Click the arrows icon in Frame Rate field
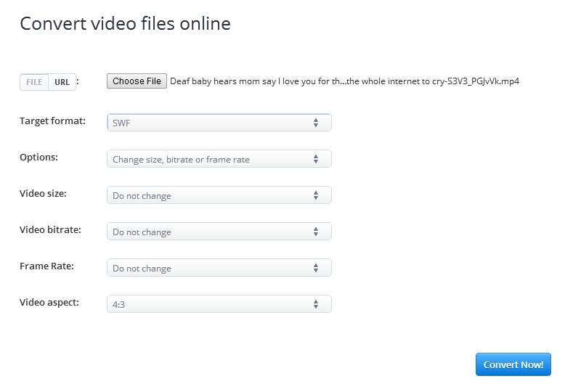The height and width of the screenshot is (392, 565). pyautogui.click(x=316, y=268)
